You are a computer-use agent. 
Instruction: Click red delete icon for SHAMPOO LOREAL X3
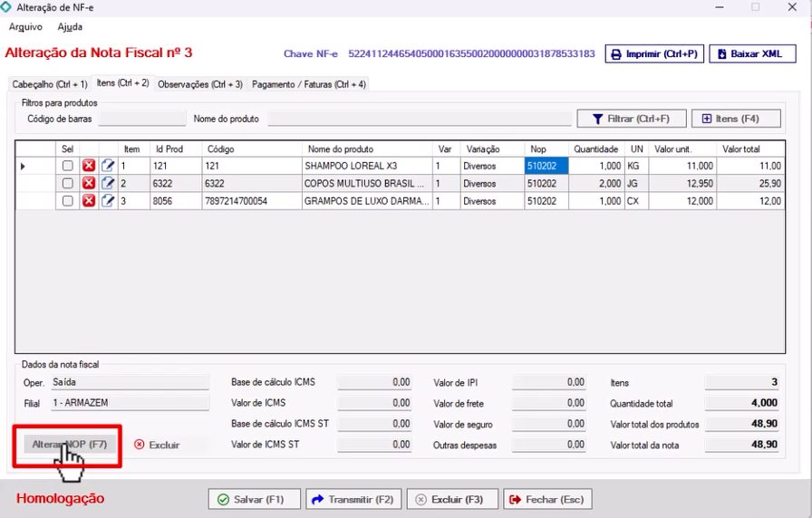[x=89, y=166]
